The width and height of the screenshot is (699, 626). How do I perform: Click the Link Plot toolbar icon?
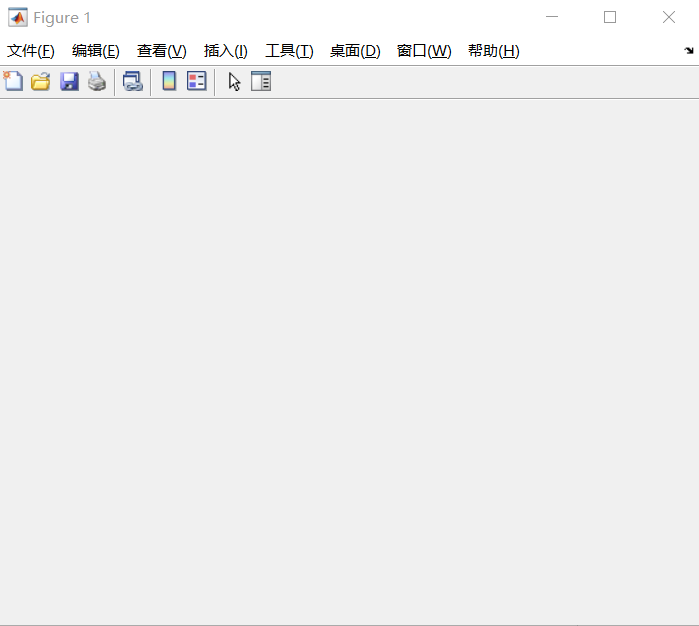(x=133, y=82)
